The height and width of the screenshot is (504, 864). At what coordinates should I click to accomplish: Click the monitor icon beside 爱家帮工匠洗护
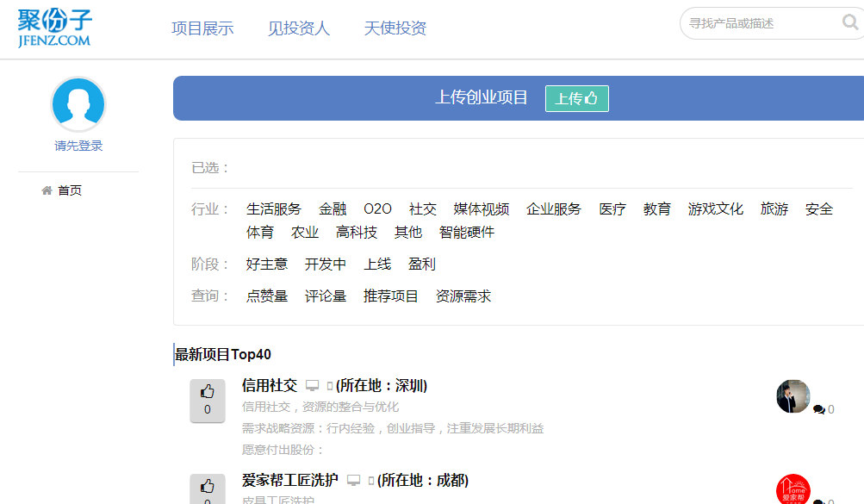(x=354, y=481)
